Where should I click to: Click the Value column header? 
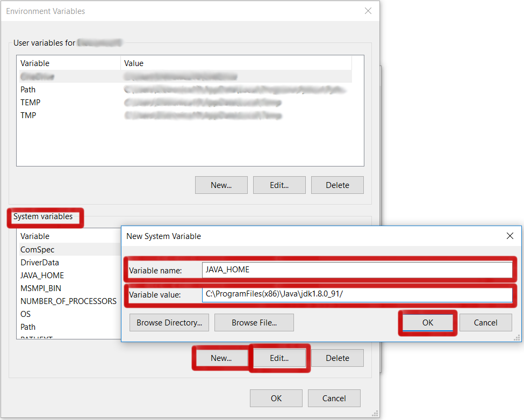(133, 63)
